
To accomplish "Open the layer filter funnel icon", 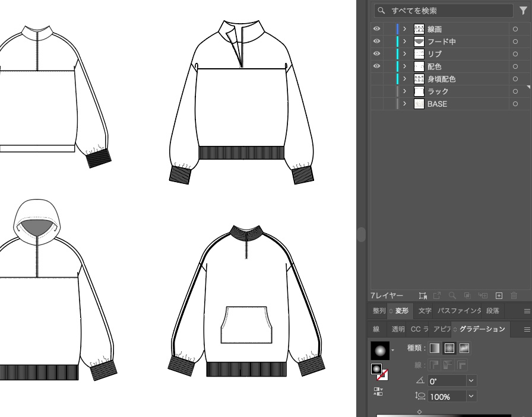I will pyautogui.click(x=523, y=11).
